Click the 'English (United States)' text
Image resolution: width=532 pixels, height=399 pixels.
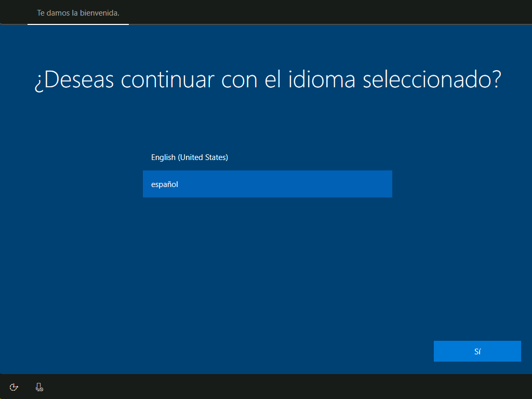pyautogui.click(x=190, y=157)
